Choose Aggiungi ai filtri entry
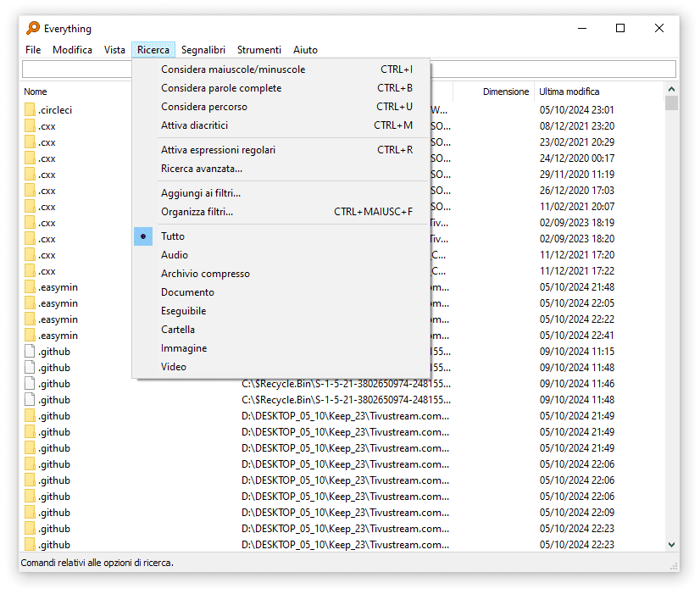 281,193
